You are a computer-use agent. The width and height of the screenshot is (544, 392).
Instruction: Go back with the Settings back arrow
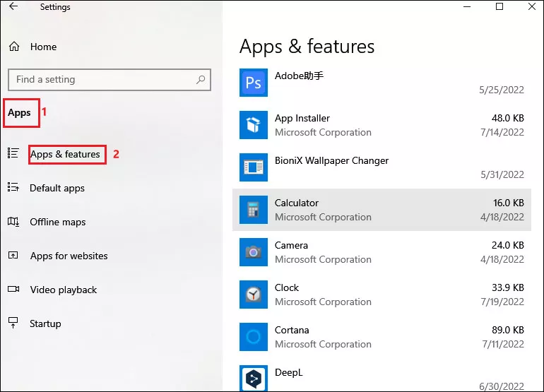pos(13,6)
